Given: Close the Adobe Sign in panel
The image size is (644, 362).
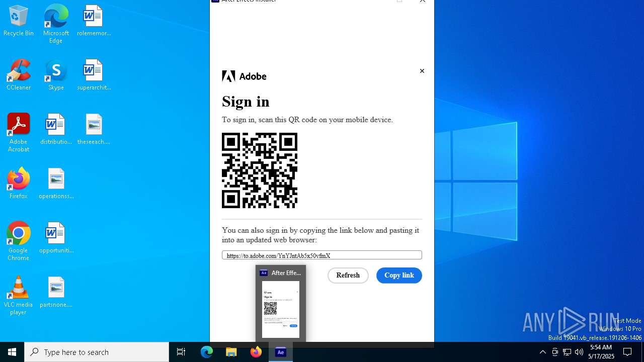Looking at the screenshot, I should coord(422,71).
